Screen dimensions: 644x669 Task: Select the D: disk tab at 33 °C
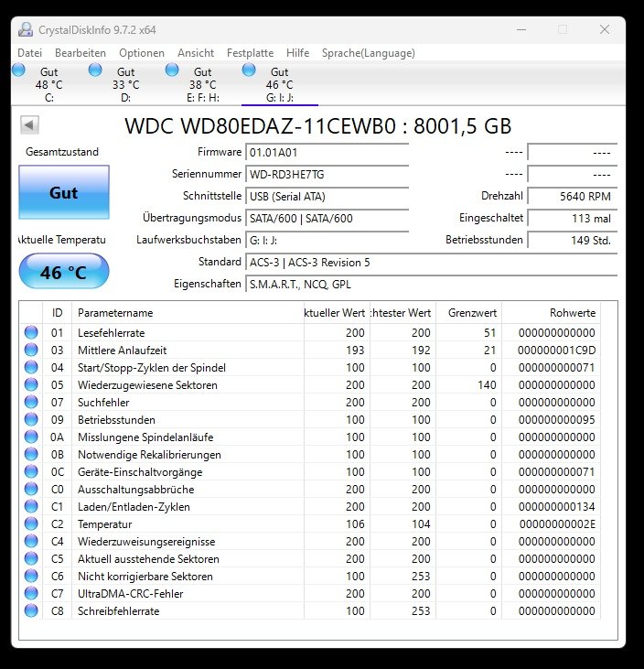(x=126, y=84)
